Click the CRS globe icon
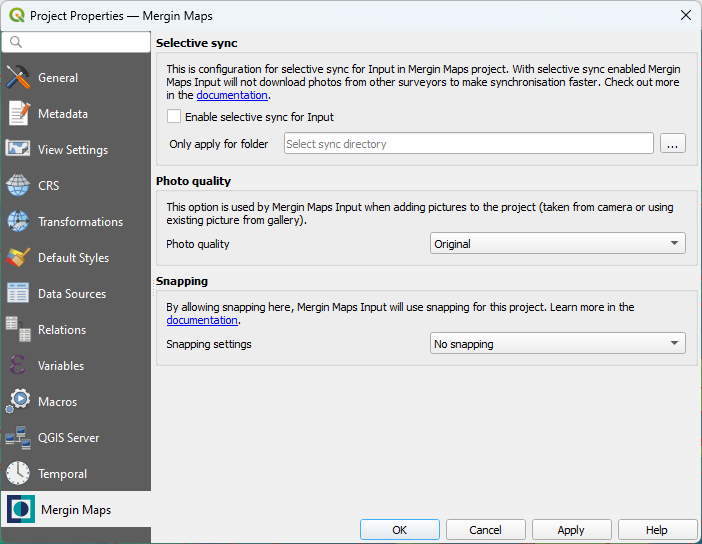 pyautogui.click(x=18, y=186)
